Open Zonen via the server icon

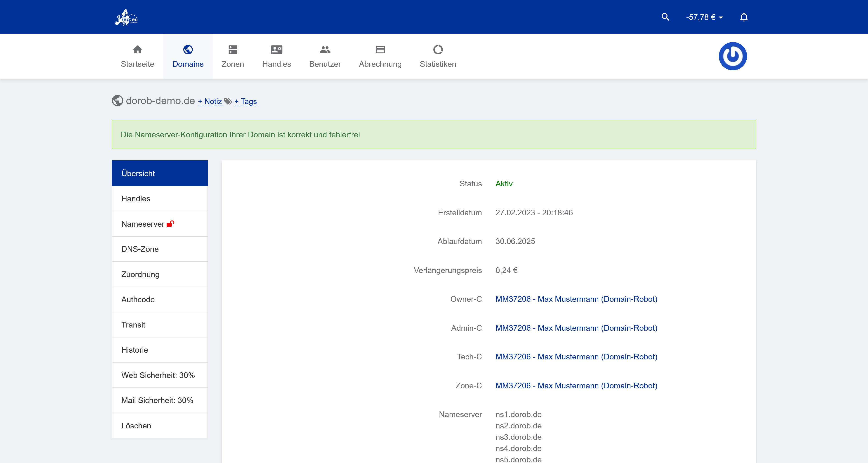(x=233, y=50)
